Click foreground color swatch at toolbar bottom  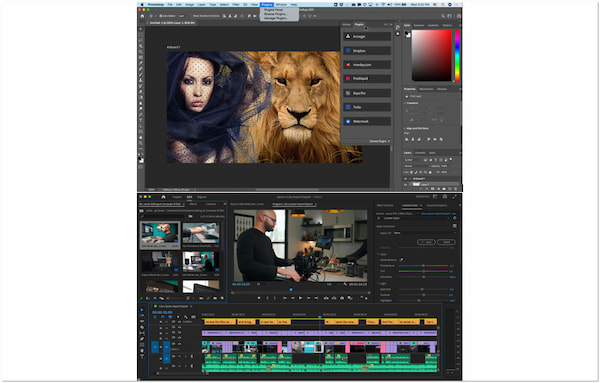click(140, 158)
